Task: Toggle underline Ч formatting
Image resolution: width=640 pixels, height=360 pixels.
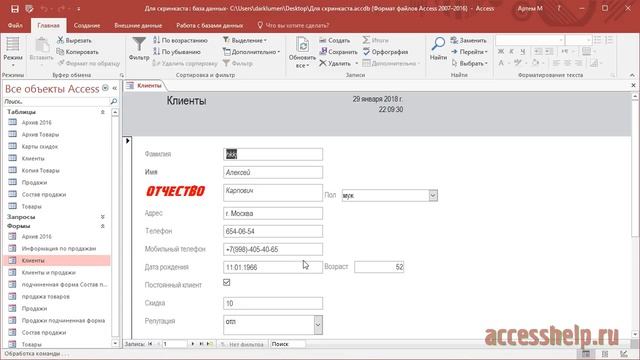Action: (522, 51)
